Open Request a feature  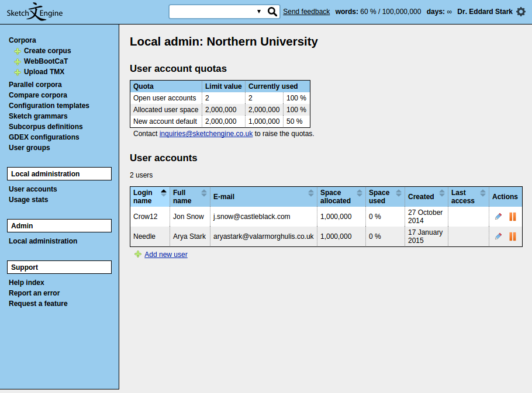[38, 303]
